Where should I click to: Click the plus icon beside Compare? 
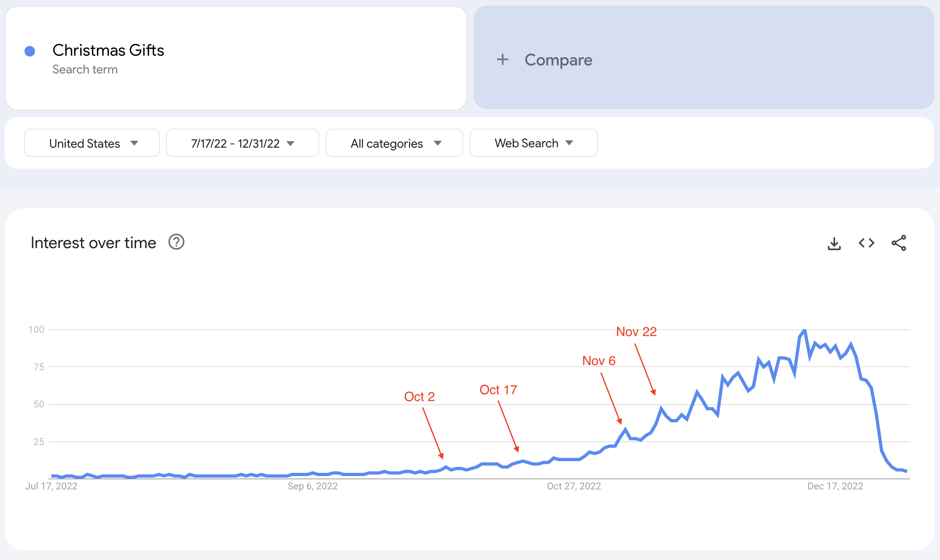(x=502, y=60)
